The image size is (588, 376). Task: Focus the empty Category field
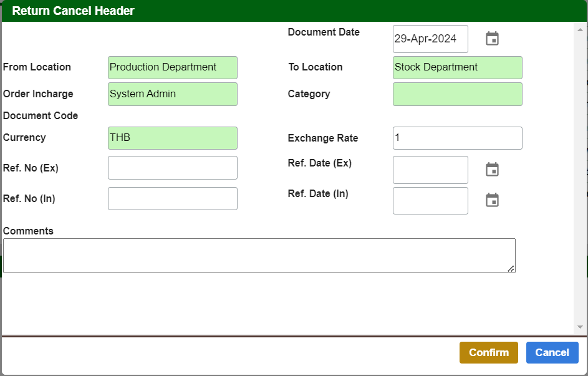pyautogui.click(x=457, y=94)
